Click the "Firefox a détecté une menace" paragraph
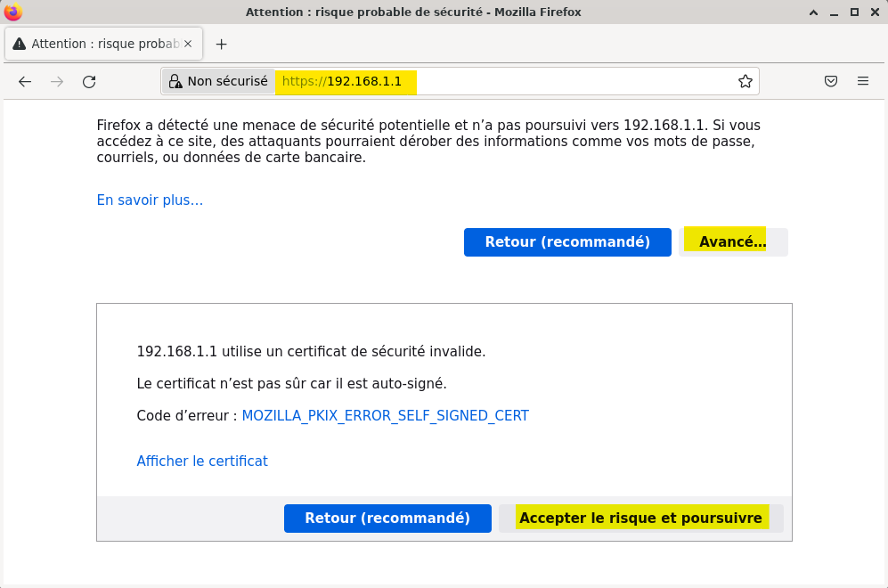Screen dimensions: 888x588 point(428,141)
